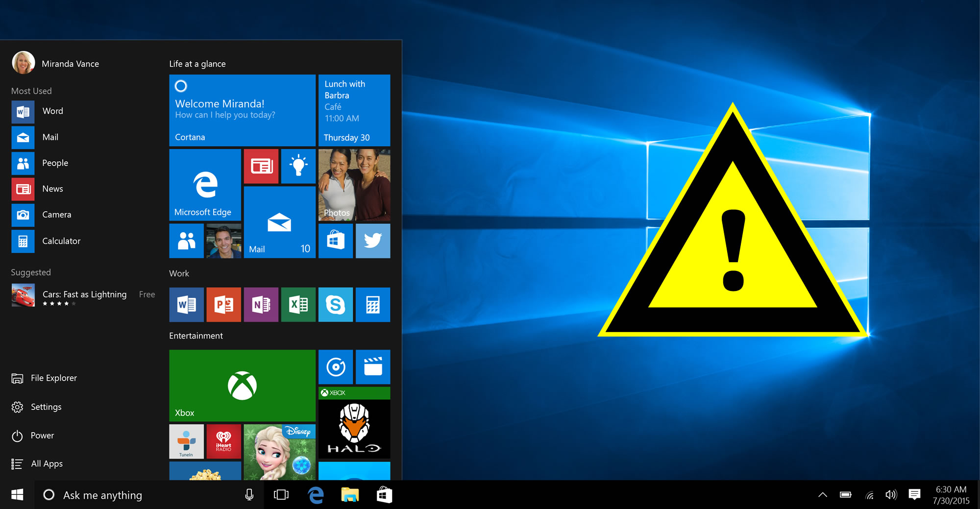Open the Twitter tile
980x509 pixels.
pyautogui.click(x=373, y=241)
